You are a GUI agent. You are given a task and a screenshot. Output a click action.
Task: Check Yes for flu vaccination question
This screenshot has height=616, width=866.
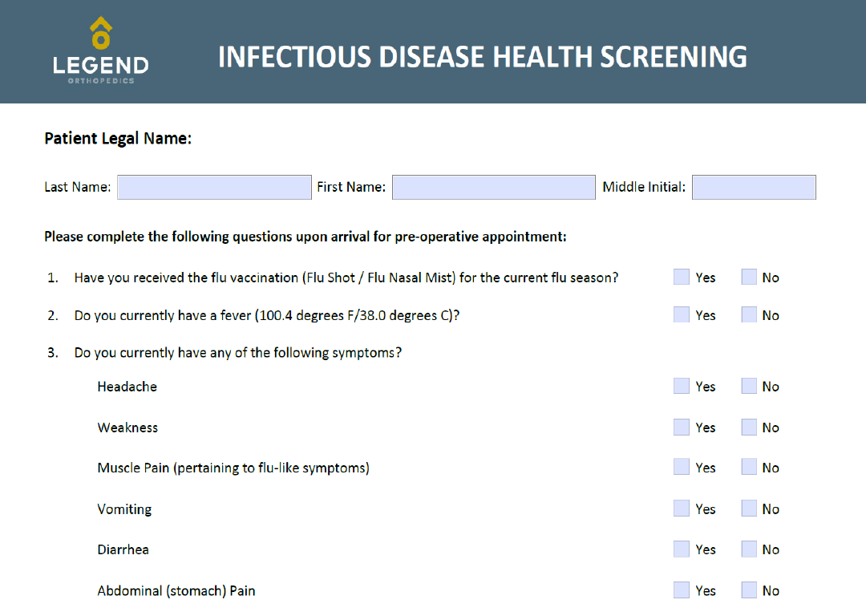(682, 277)
